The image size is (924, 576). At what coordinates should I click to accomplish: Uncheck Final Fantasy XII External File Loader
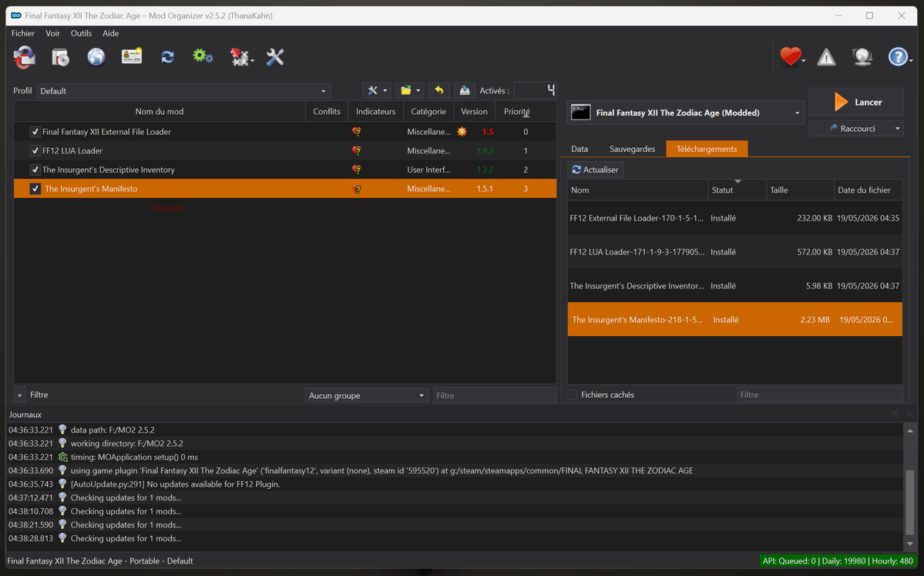[x=35, y=132]
